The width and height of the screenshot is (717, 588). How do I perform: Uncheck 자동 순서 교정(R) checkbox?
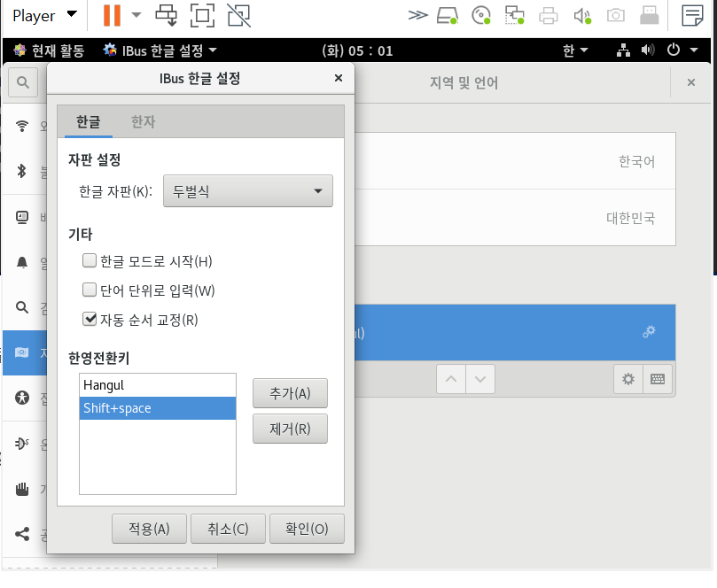coord(90,319)
